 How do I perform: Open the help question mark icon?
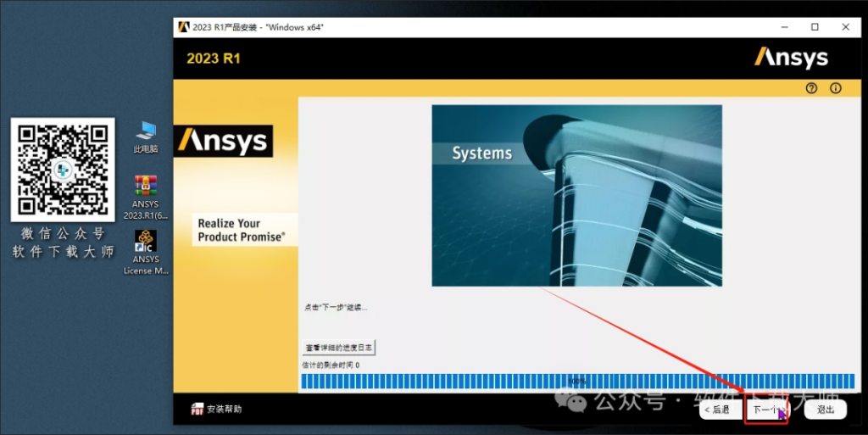click(811, 88)
